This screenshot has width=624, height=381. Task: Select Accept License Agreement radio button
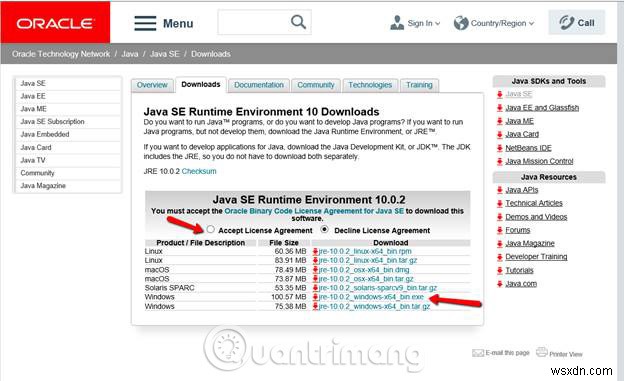pos(211,229)
